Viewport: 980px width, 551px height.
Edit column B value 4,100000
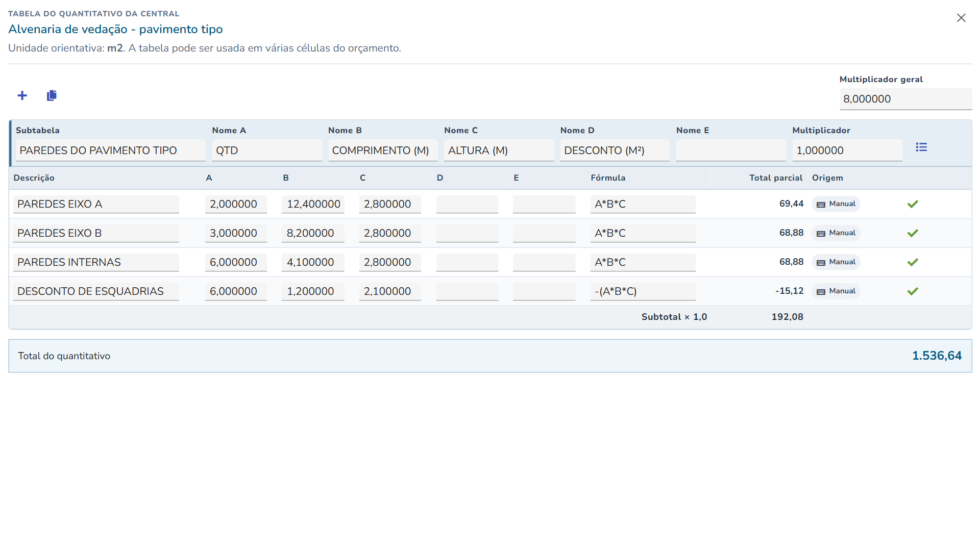click(313, 262)
